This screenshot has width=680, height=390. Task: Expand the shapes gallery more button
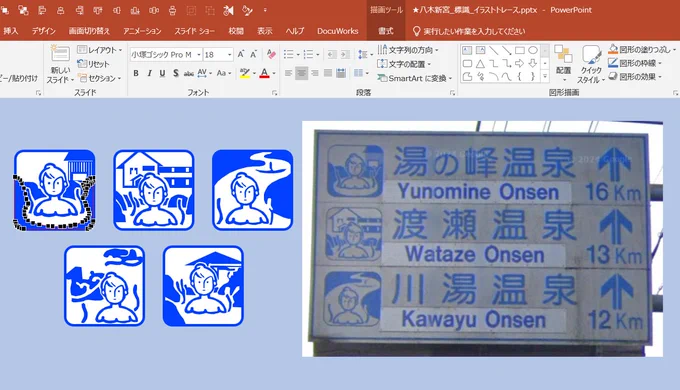(545, 77)
